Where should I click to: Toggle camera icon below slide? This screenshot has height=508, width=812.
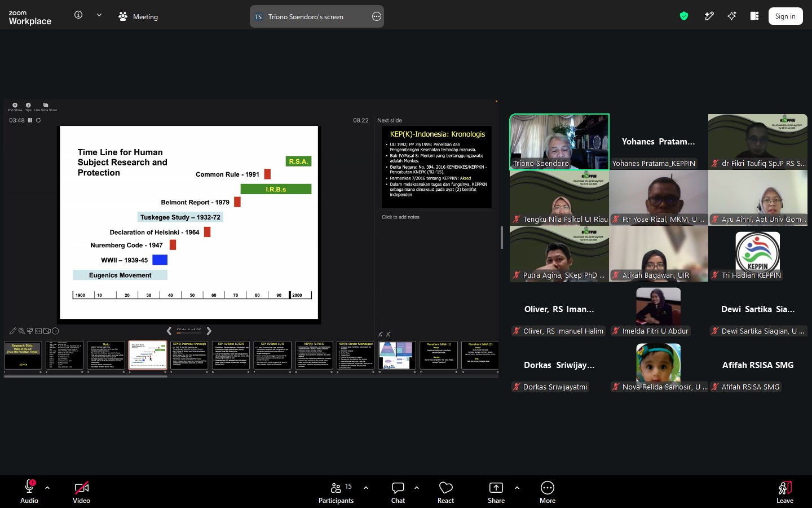pos(47,331)
